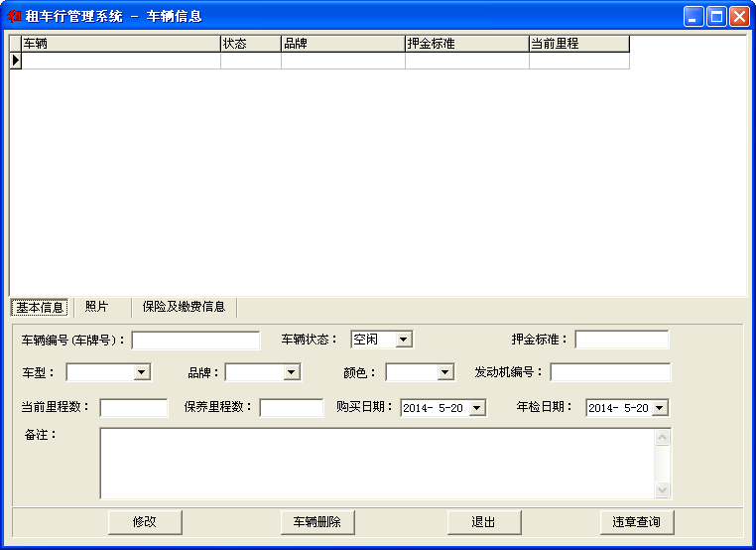
Task: Open the 购买日期 date picker
Action: [477, 408]
